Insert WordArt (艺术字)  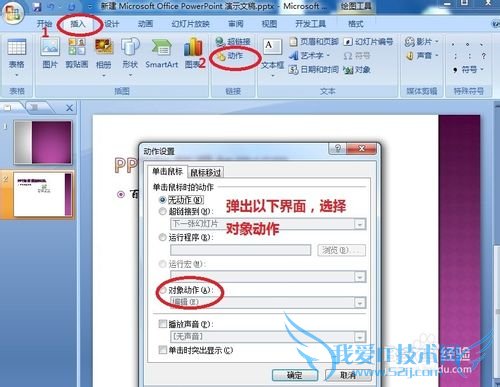tap(309, 55)
